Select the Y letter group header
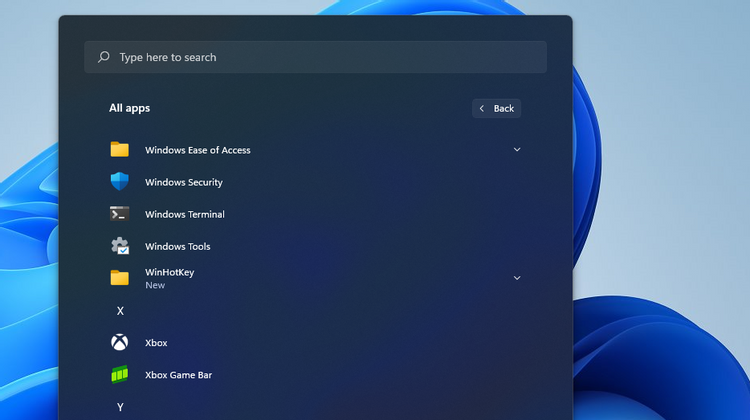 click(x=120, y=407)
